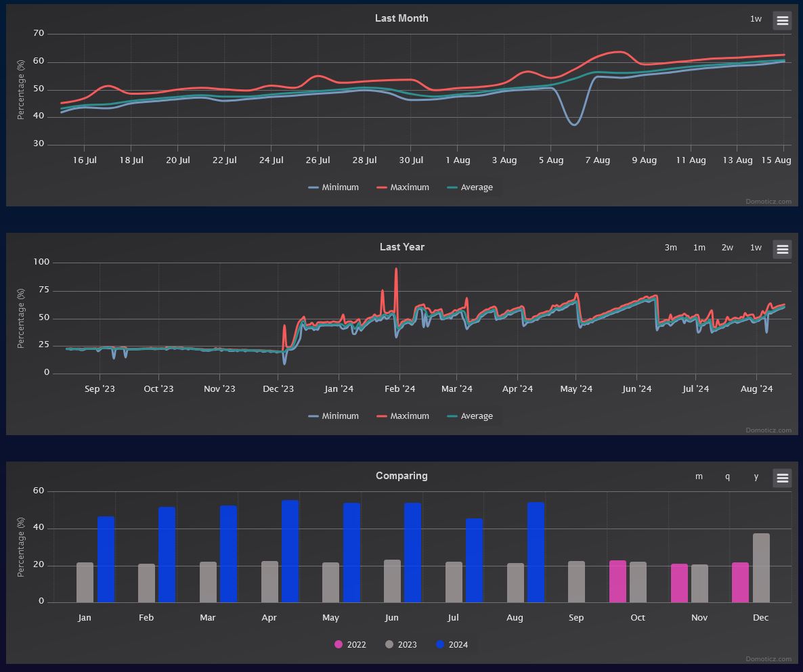Click the blue 2024 bar for Mar
This screenshot has width=803, height=672.
[x=228, y=554]
